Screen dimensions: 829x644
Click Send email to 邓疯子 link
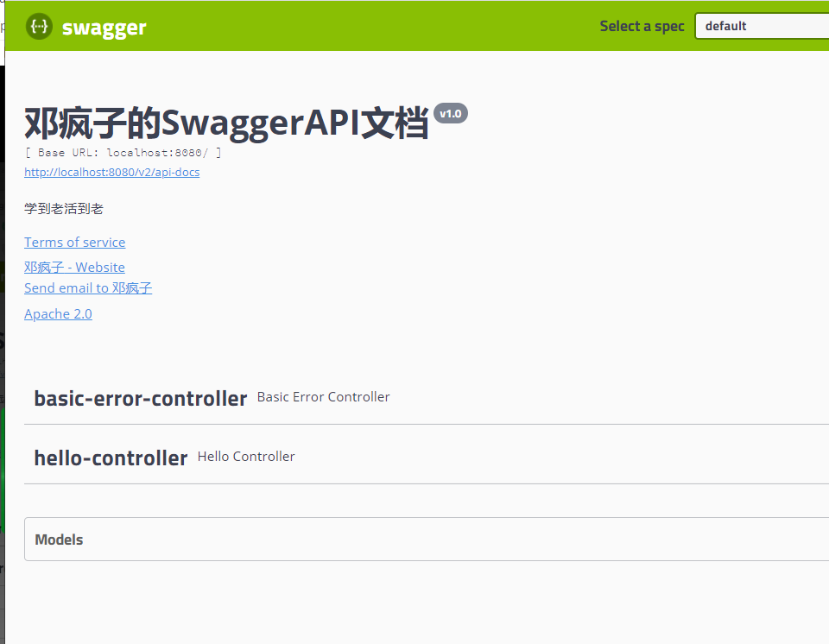[88, 287]
